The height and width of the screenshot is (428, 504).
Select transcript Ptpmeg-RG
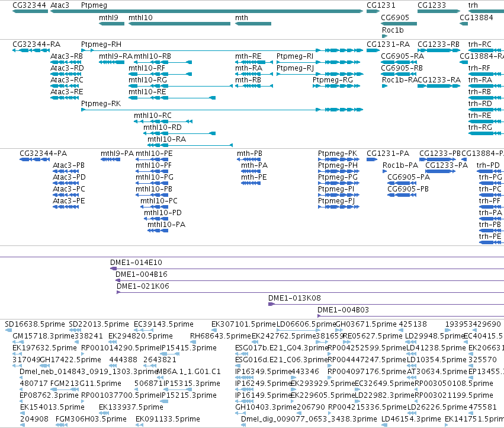tap(333, 80)
